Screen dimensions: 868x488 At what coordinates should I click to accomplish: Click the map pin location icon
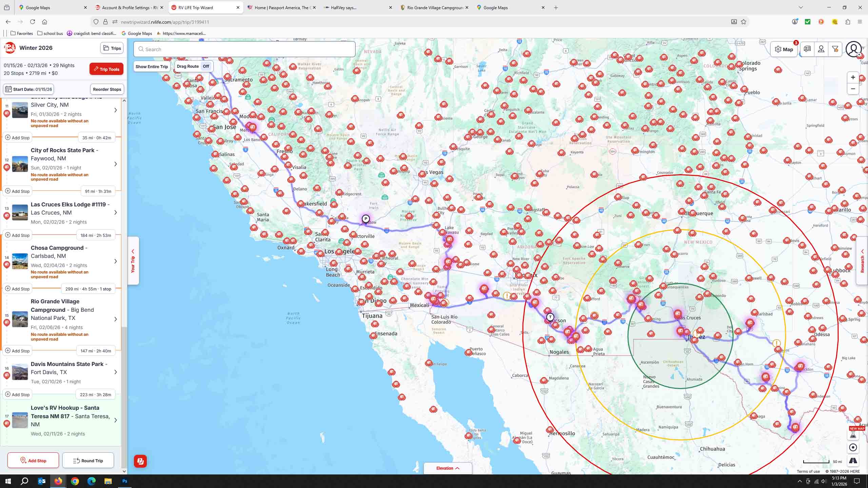click(821, 49)
